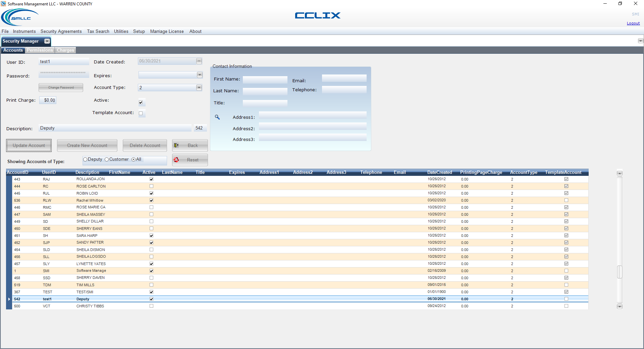644x349 pixels.
Task: Switch to the Permissions tab
Action: coord(40,50)
